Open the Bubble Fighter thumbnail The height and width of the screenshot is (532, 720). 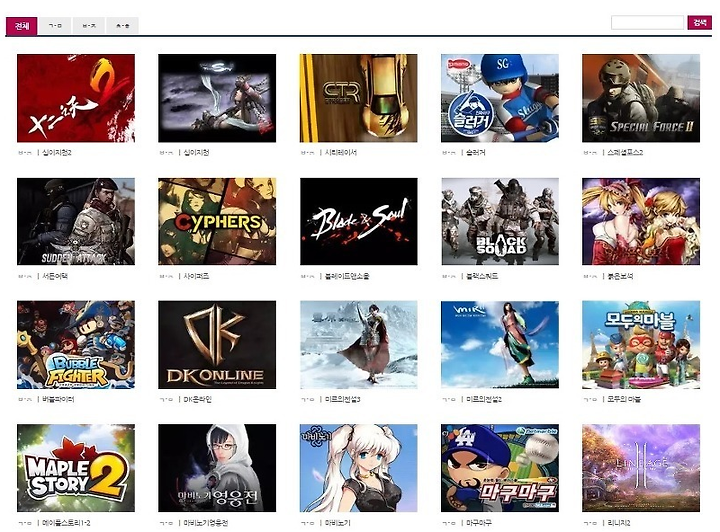(76, 345)
